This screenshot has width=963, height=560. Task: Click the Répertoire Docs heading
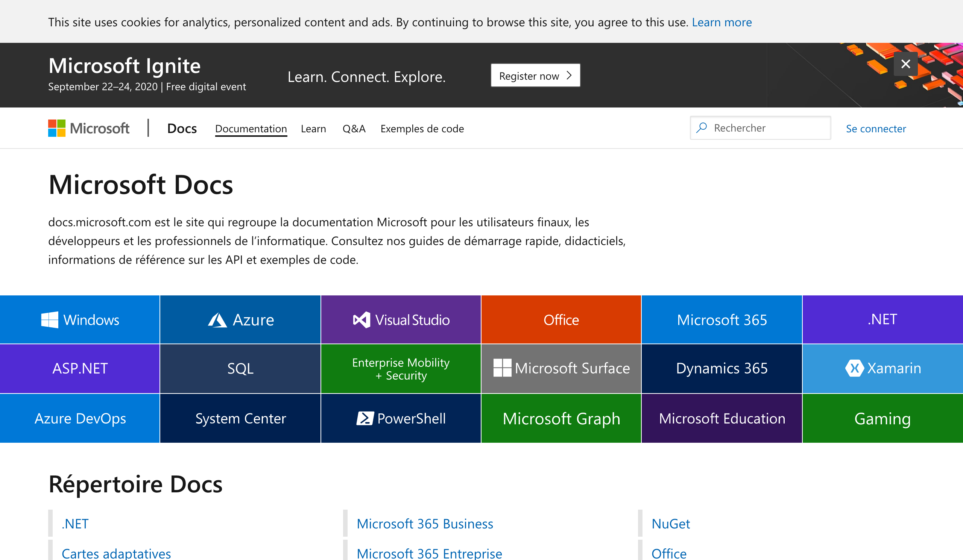[135, 484]
